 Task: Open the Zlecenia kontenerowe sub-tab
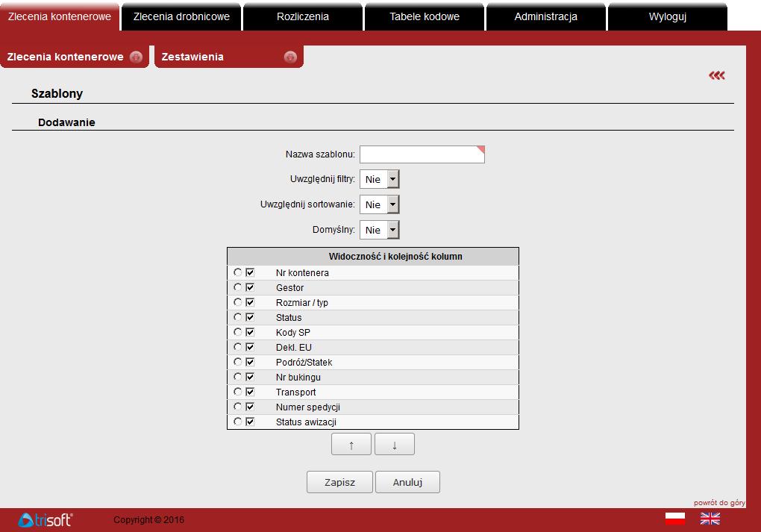click(x=75, y=57)
